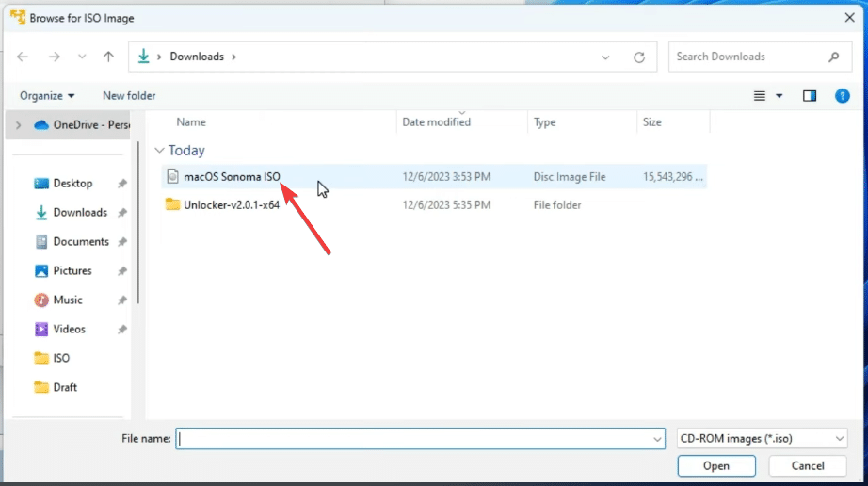This screenshot has height=486, width=868.
Task: Go forward using the forward arrow
Action: pos(54,57)
